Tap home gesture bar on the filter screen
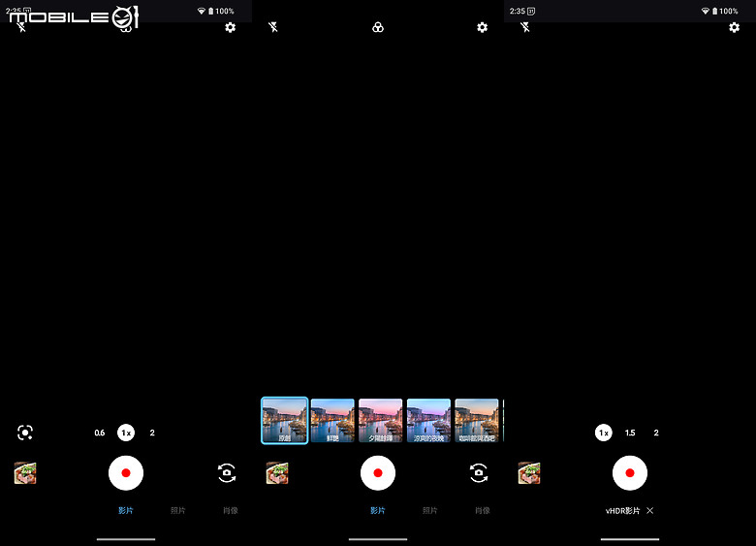Viewport: 756px width, 546px height. point(378,539)
